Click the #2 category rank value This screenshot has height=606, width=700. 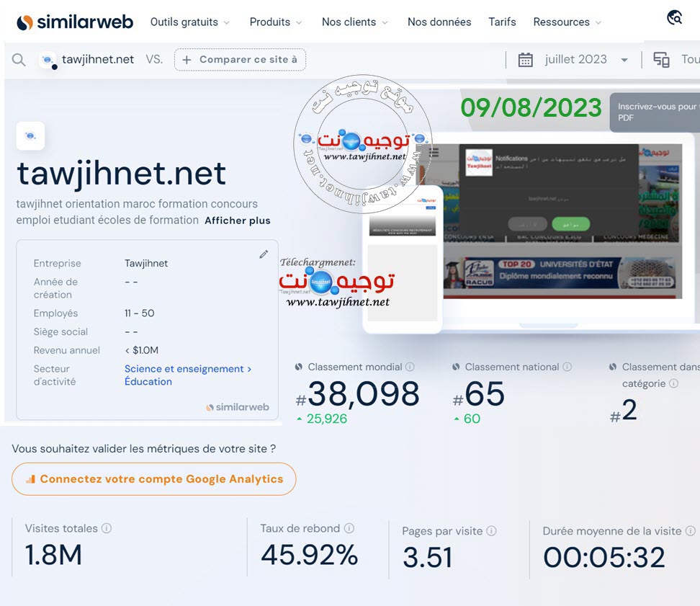pos(623,411)
